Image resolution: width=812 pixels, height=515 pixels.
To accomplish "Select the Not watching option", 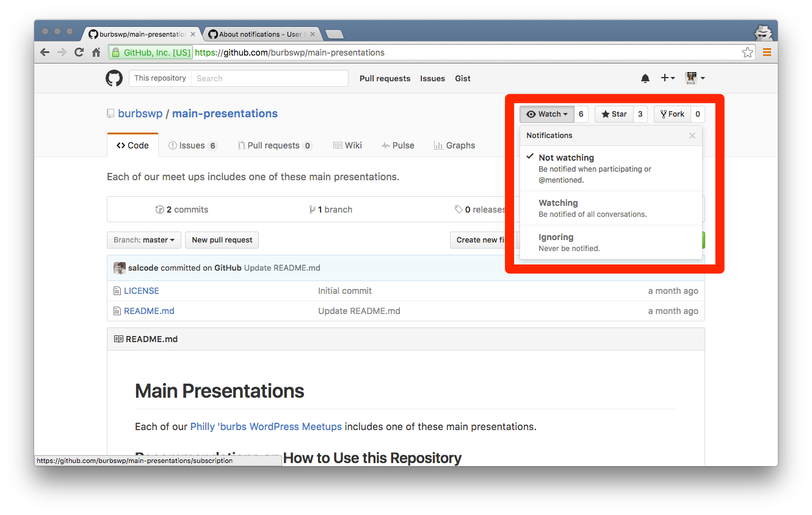I will click(611, 168).
